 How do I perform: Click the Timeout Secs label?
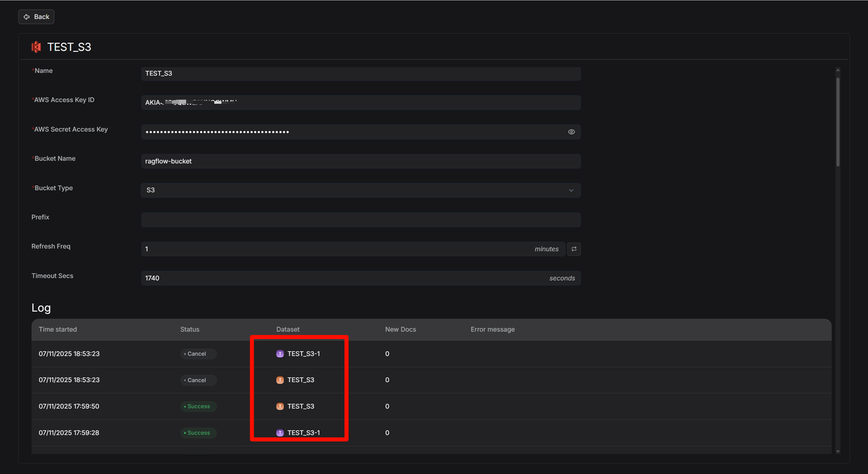52,276
